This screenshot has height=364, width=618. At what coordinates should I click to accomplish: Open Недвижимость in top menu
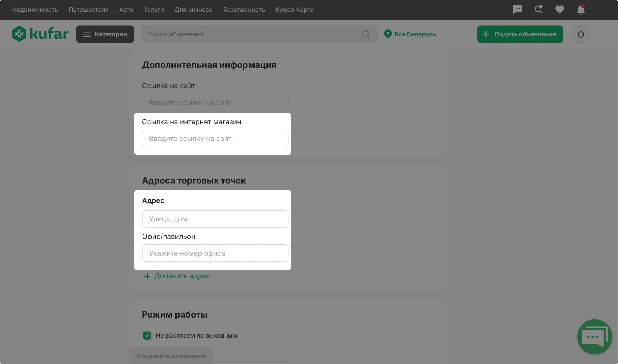pos(35,10)
